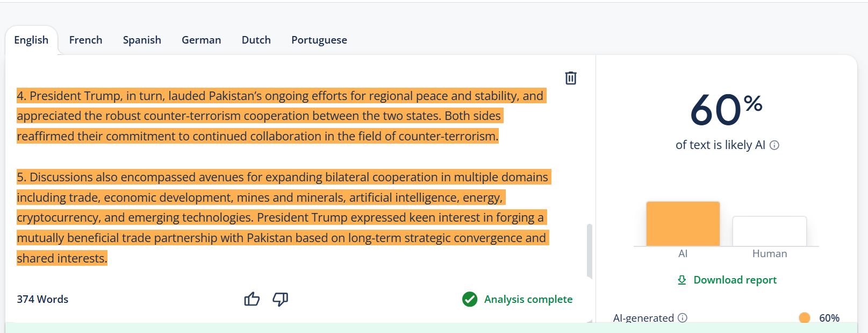Click the Download report link
The width and height of the screenshot is (868, 333).
click(735, 280)
